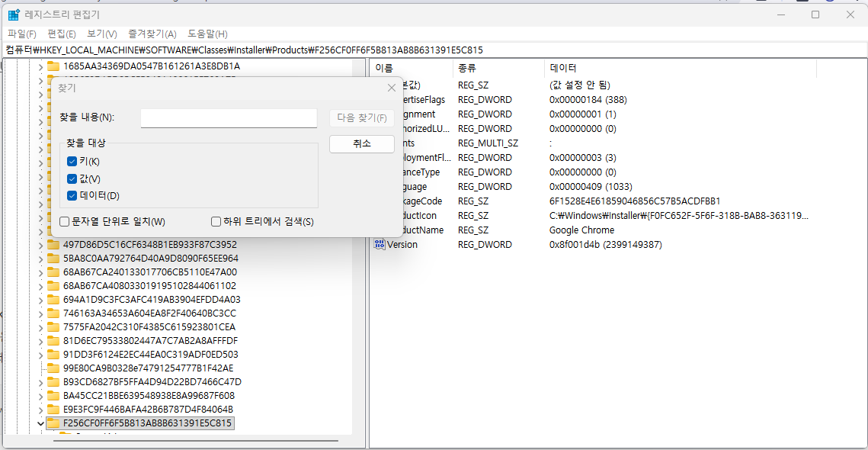Viewport: 868px width, 450px height.
Task: Click the Registry Editor app icon in title bar
Action: 14,14
